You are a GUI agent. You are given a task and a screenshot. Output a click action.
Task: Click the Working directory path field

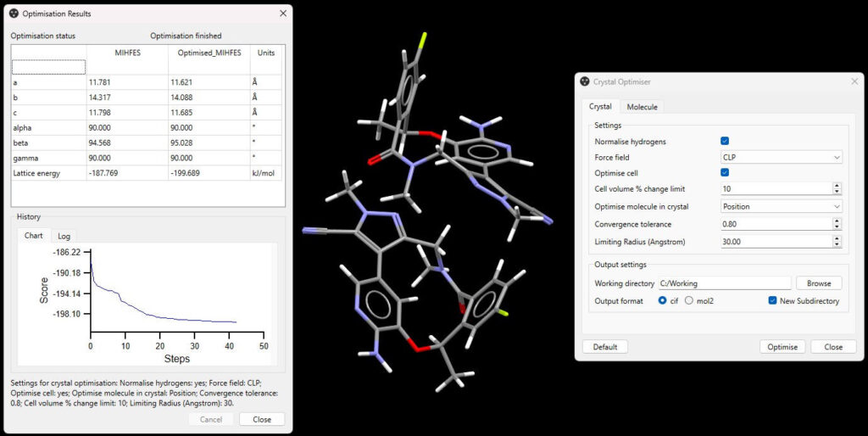[x=725, y=283]
